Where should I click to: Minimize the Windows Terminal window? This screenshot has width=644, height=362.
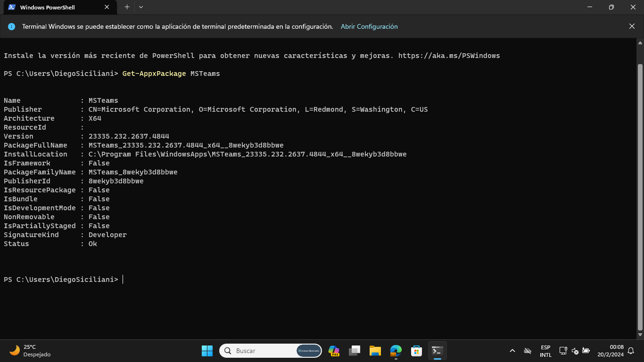point(590,7)
